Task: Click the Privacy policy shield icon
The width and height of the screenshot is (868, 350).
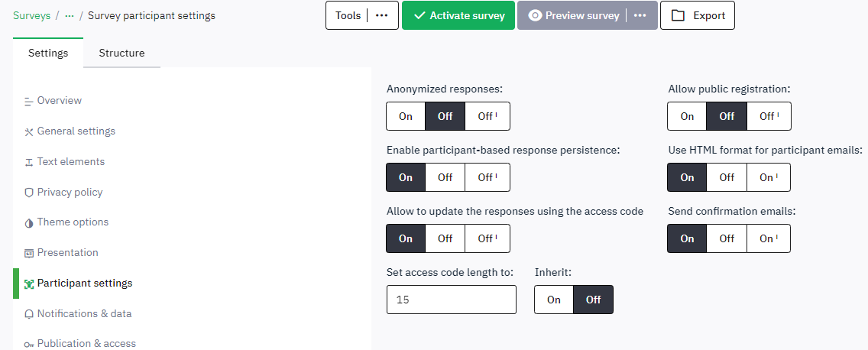Action: 29,193
